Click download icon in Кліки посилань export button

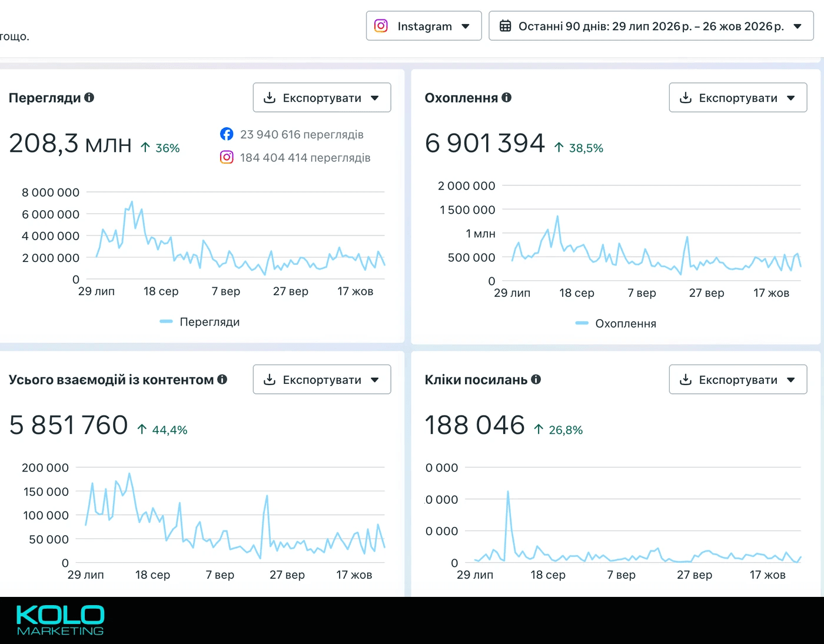click(686, 380)
